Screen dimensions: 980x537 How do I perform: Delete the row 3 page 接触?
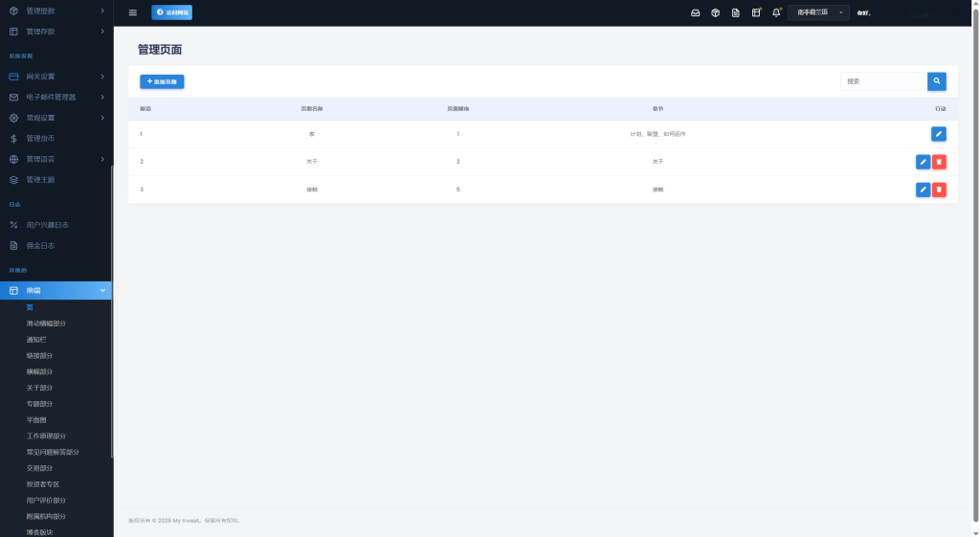(939, 190)
